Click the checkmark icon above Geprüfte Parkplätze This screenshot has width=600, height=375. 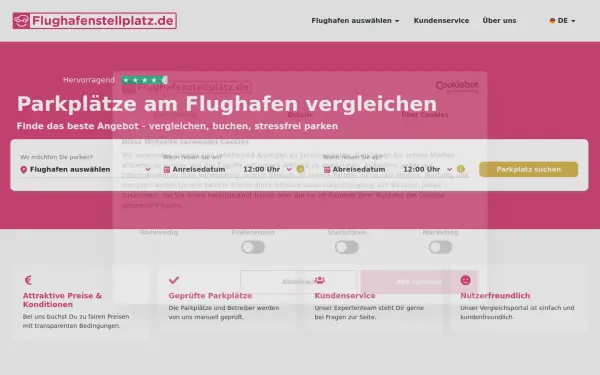174,280
